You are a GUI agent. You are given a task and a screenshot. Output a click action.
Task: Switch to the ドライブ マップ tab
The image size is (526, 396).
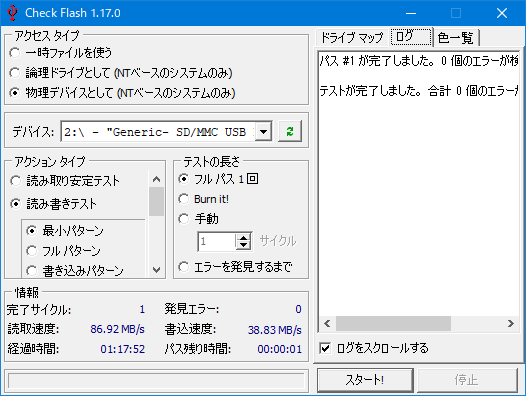(x=352, y=37)
